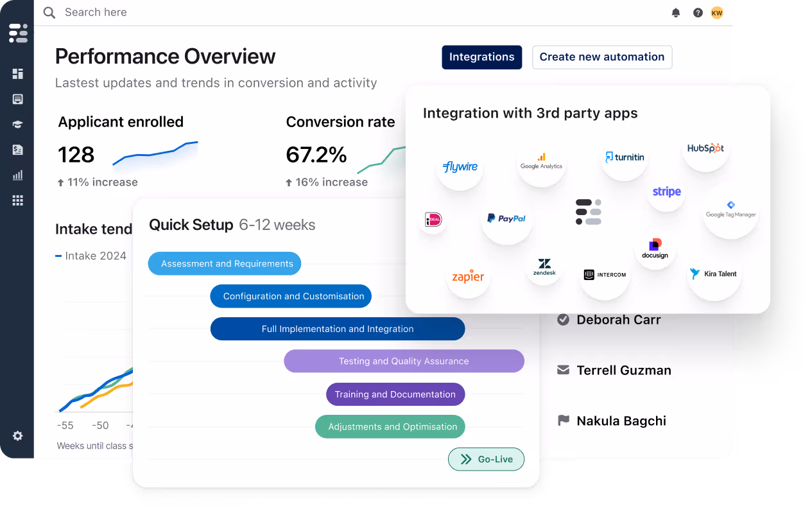Select the Turnitin integration logo
Image resolution: width=812 pixels, height=506 pixels.
pyautogui.click(x=625, y=157)
